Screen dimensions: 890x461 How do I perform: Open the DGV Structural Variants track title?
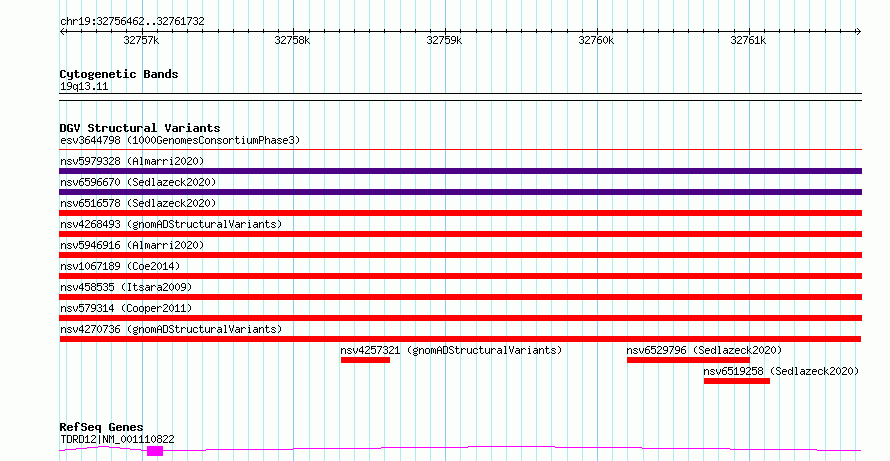point(140,128)
